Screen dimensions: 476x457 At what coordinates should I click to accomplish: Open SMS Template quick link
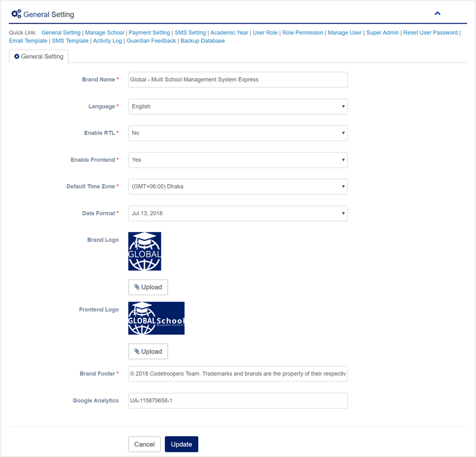pos(70,41)
